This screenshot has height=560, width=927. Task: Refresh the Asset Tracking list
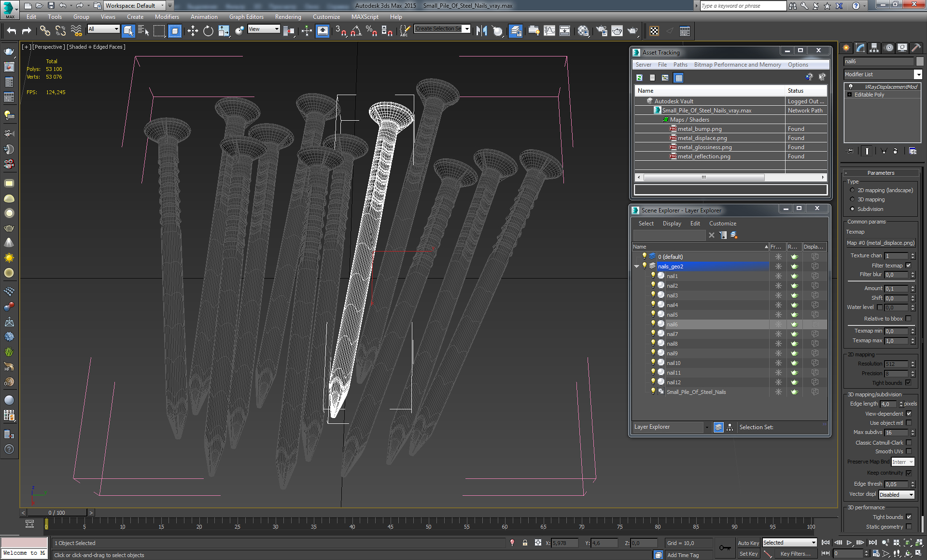(639, 77)
